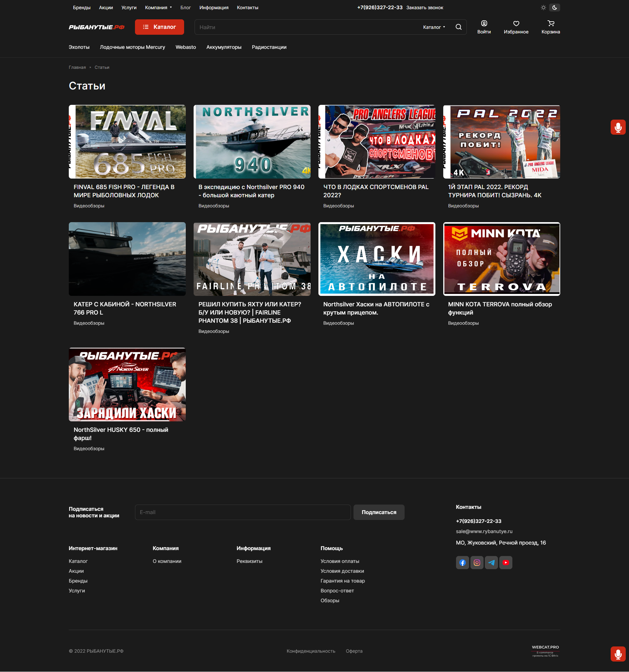Open the Эхолоты category link
The image size is (629, 672).
(79, 47)
